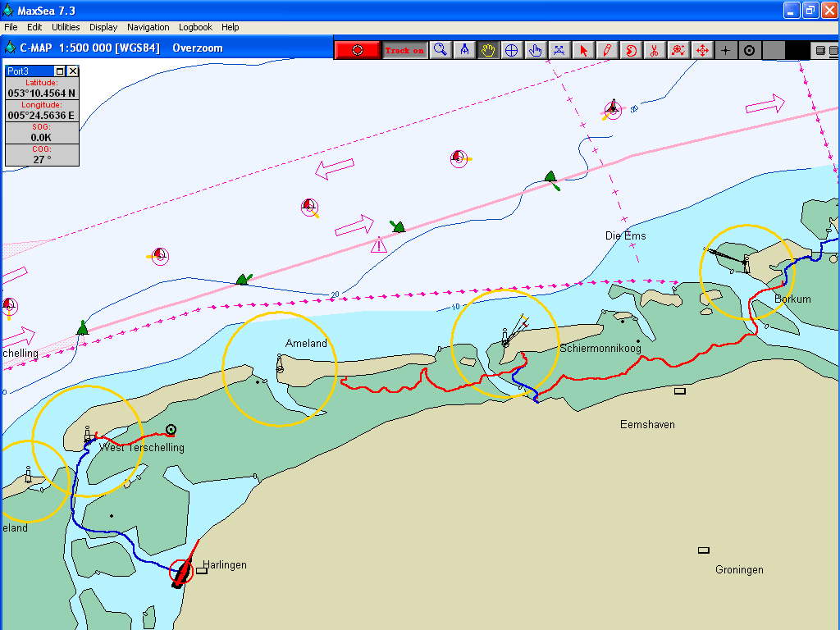Click the crosshair circle center tool
The width and height of the screenshot is (840, 630).
coord(512,50)
